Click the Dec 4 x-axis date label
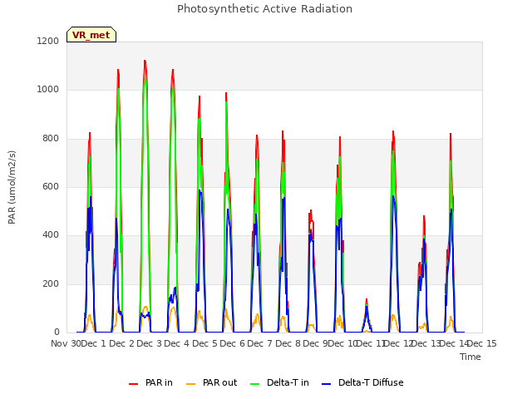 [x=177, y=343]
